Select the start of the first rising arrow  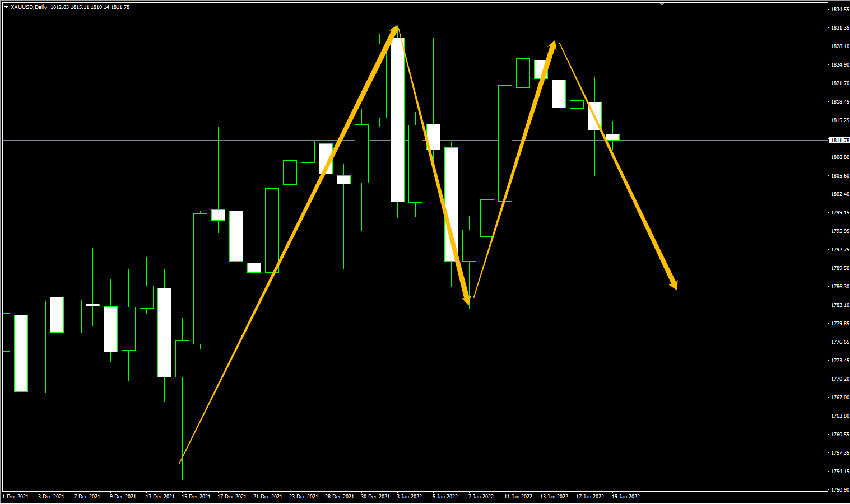(180, 461)
